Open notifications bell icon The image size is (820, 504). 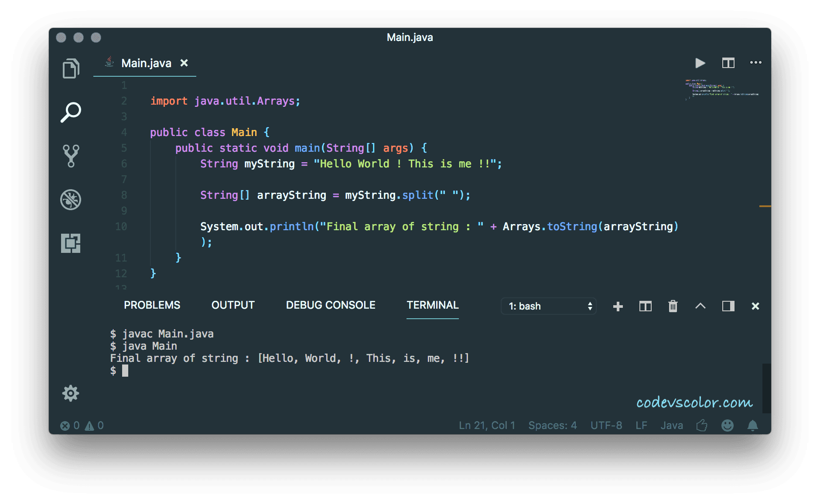pyautogui.click(x=753, y=425)
